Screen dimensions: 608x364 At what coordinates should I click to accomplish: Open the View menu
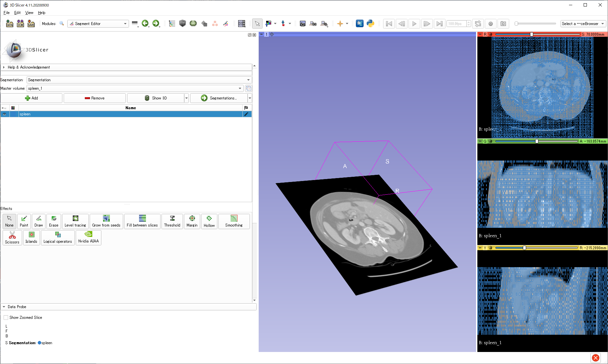[x=29, y=13]
